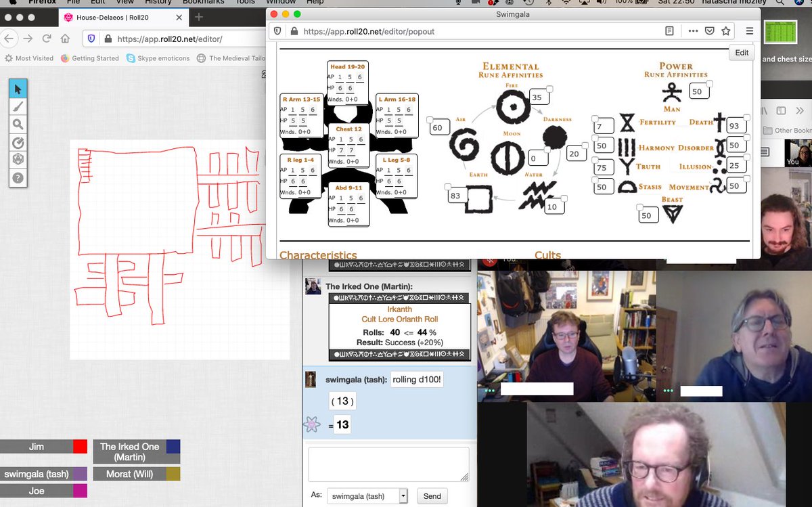Screen dimensions: 812x507
Task: Click the 'Chest 12' hit location label
Action: pos(348,129)
